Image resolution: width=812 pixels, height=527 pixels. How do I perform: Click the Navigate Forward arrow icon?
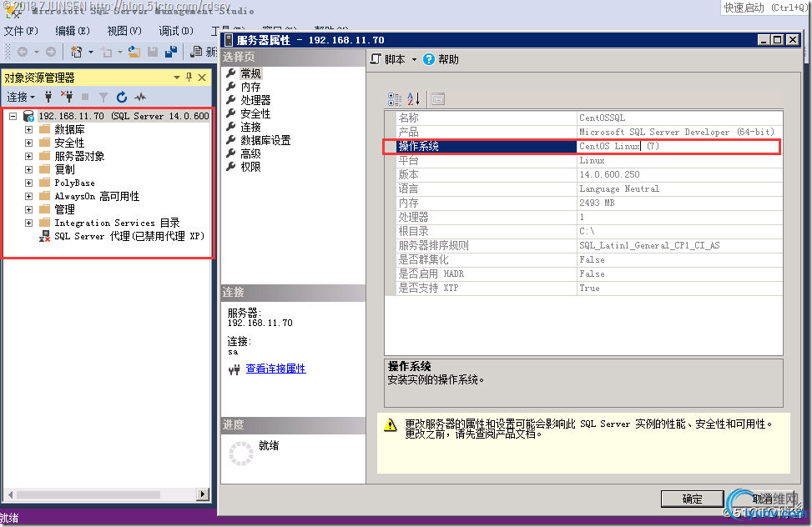tap(51, 52)
